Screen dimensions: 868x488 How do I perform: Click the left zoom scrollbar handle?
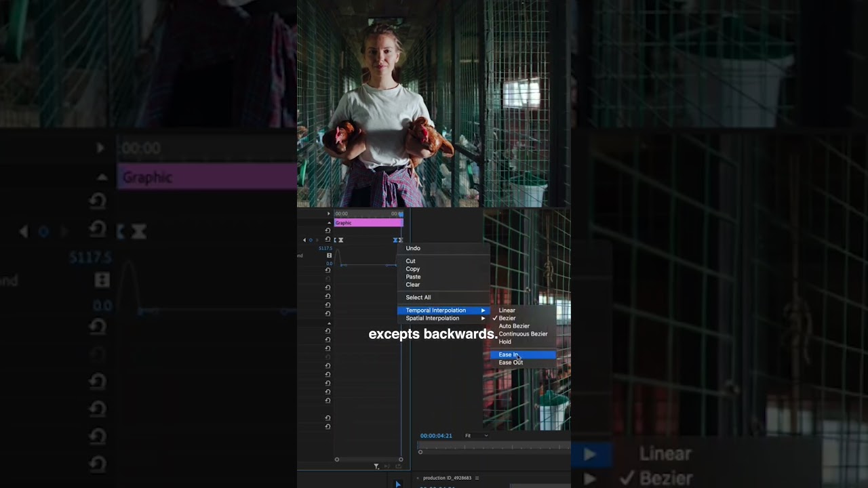tap(337, 460)
